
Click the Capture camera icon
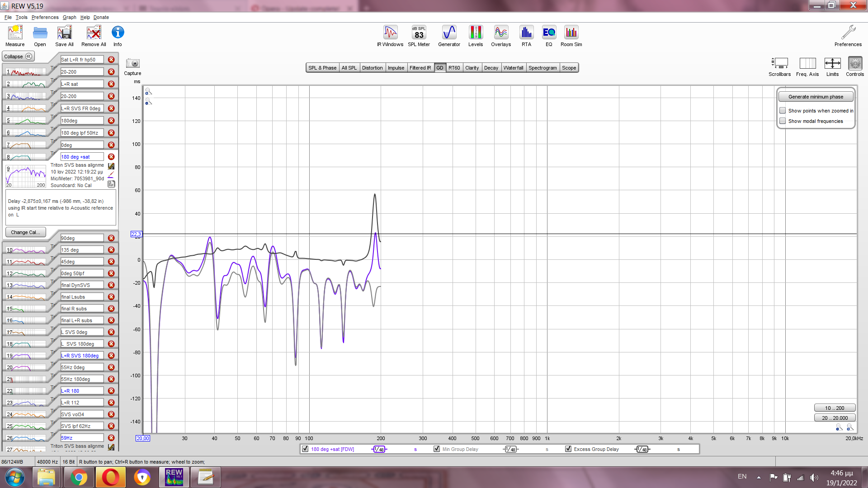pos(132,64)
